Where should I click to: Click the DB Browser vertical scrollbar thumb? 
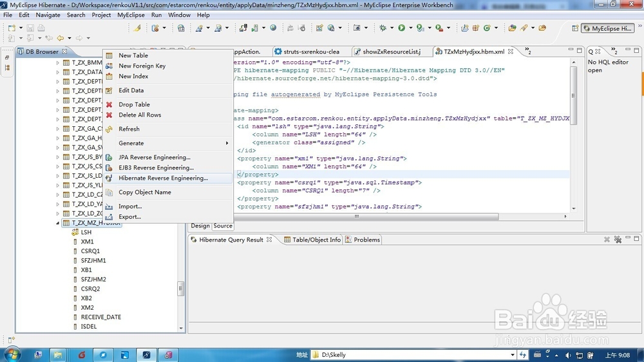(181, 289)
